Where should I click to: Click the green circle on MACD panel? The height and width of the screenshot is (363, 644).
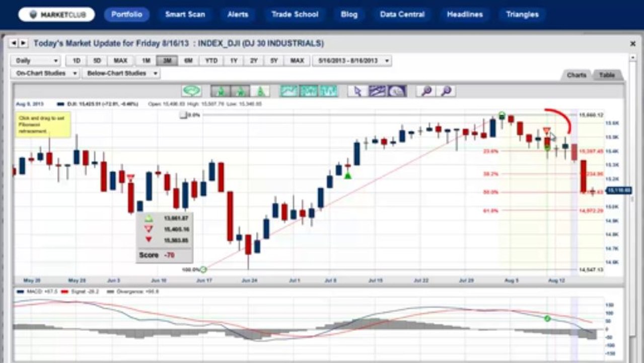pyautogui.click(x=547, y=318)
